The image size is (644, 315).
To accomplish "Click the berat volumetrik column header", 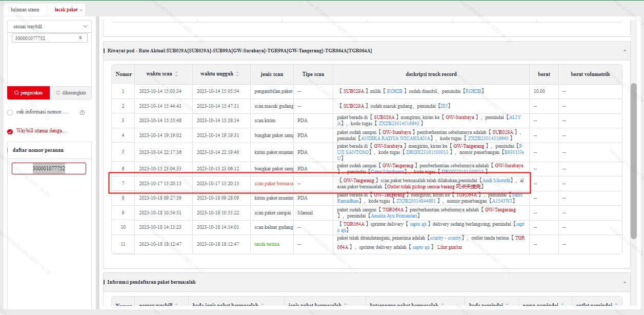I will tap(590, 74).
